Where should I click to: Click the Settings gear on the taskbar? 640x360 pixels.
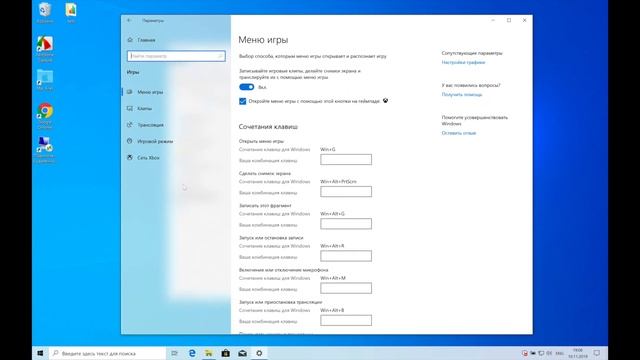259,353
